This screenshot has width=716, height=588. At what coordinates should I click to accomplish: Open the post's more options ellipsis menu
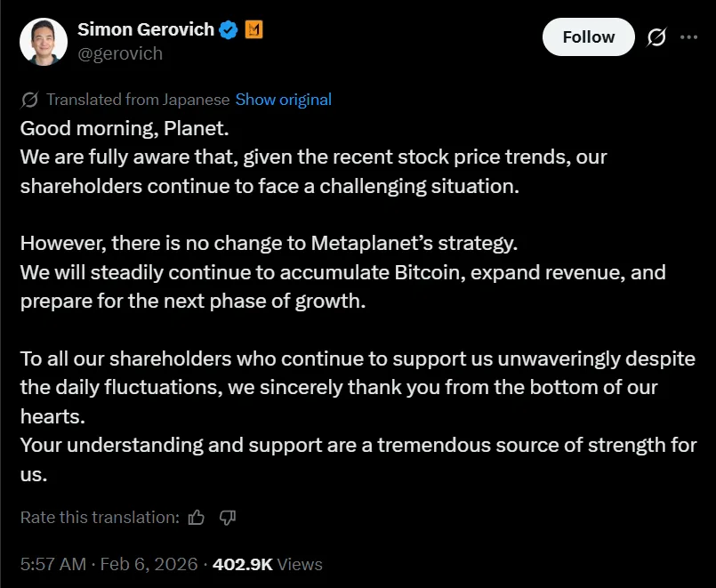[x=690, y=36]
